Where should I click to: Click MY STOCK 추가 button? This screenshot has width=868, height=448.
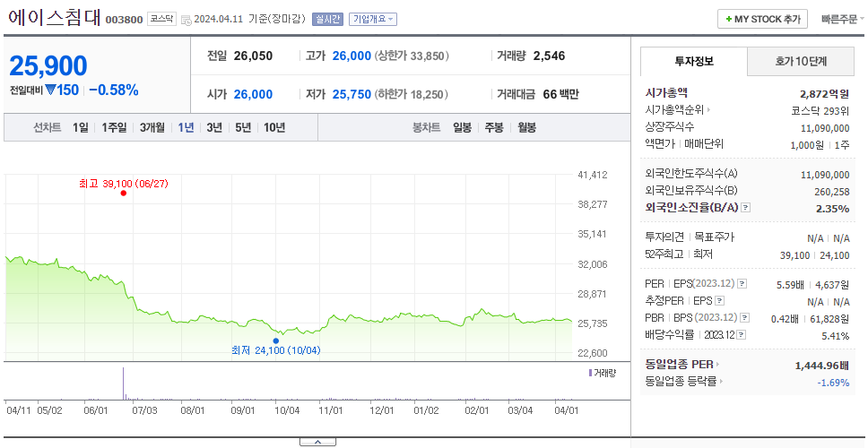763,20
